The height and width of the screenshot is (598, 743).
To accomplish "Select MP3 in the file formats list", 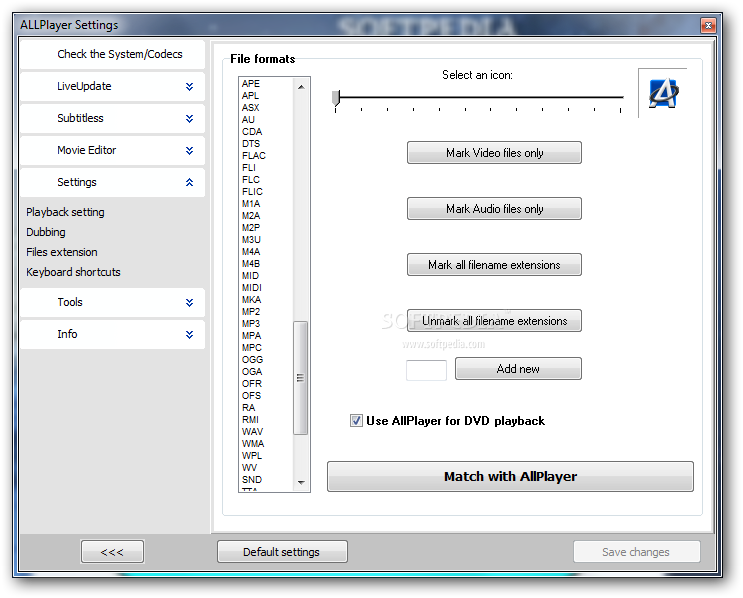I will coord(251,324).
